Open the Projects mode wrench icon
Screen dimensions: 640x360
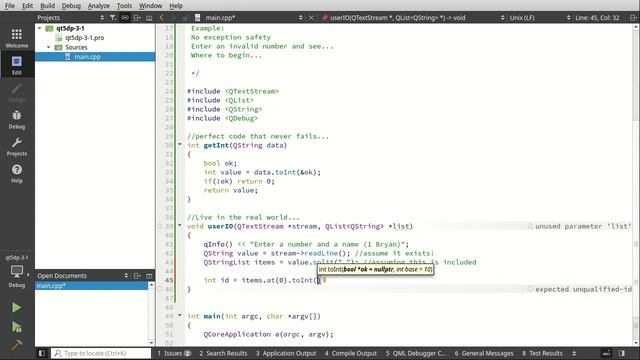coord(17,147)
